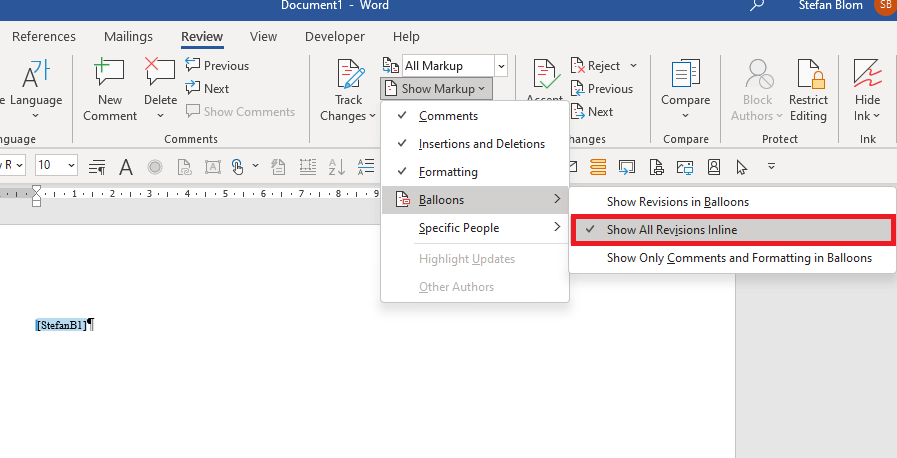Viewport: 897px width, 458px height.
Task: Click the tab stop marker on ruler
Action: click(x=36, y=196)
